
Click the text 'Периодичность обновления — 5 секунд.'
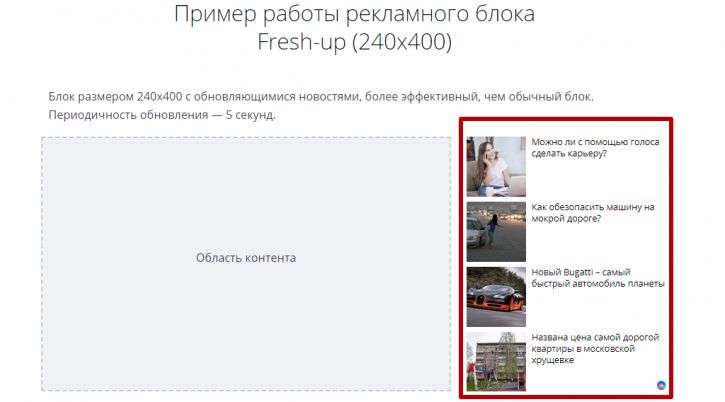(x=162, y=115)
